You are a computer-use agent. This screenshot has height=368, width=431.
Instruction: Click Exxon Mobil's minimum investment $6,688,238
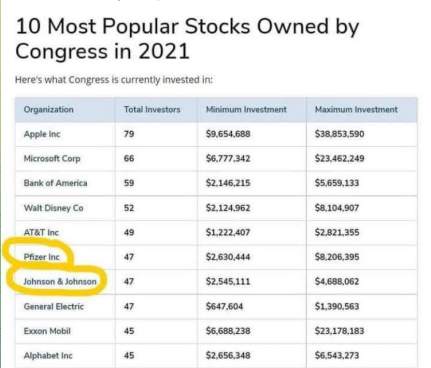click(228, 331)
